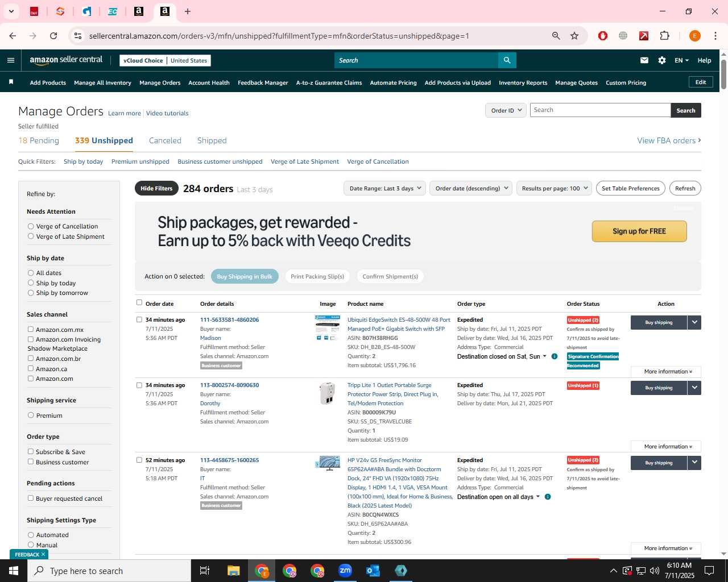This screenshot has width=728, height=582.
Task: Check Business customer order type
Action: coord(31,462)
